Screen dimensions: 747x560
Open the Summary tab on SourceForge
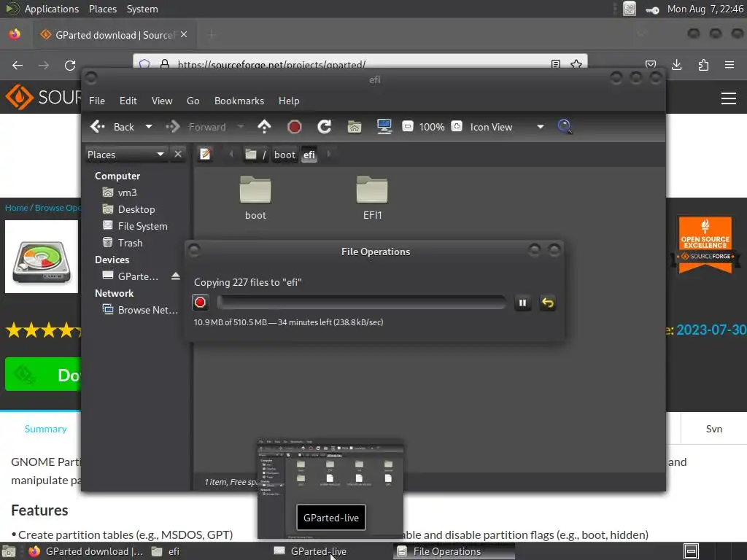pyautogui.click(x=45, y=429)
